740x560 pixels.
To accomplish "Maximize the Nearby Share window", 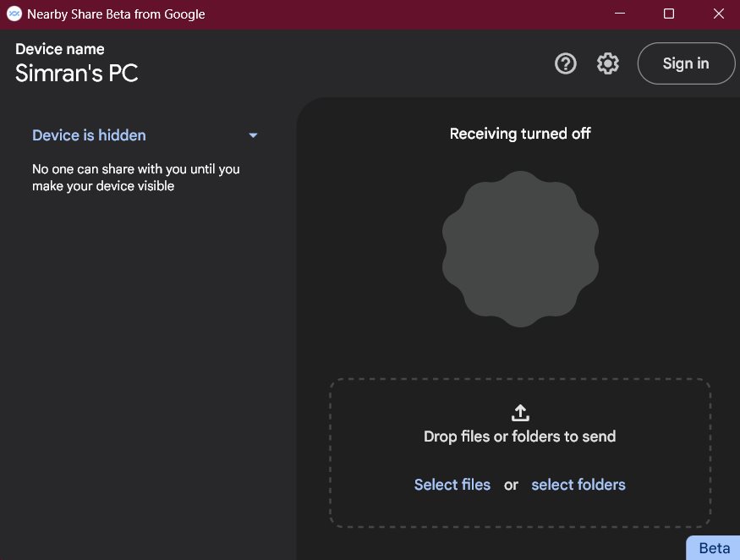I will click(x=669, y=14).
